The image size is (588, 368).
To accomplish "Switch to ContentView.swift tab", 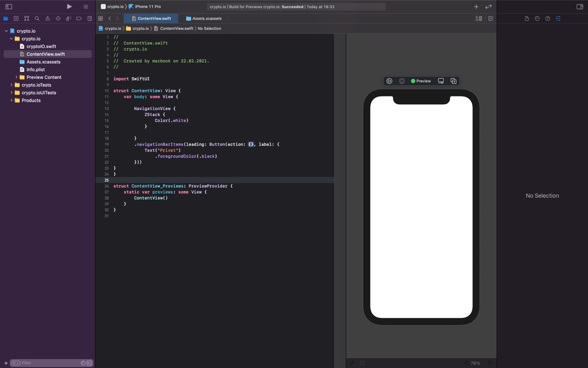I will (x=151, y=18).
